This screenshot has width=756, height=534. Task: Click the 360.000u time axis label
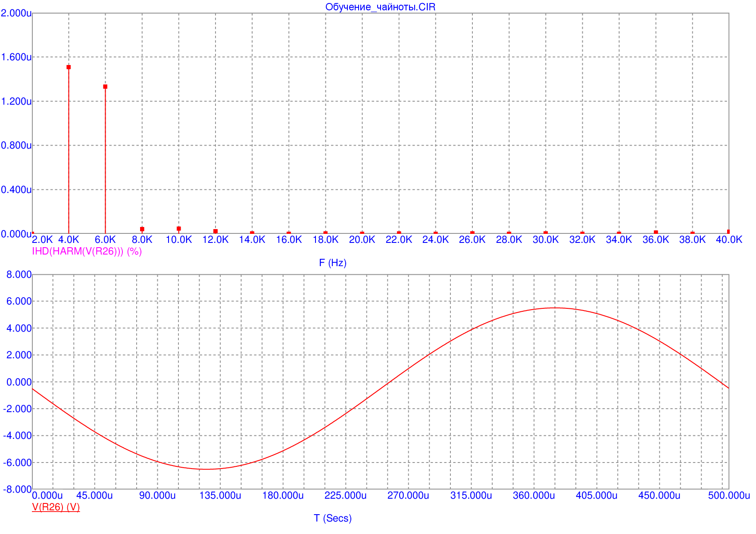tap(534, 495)
